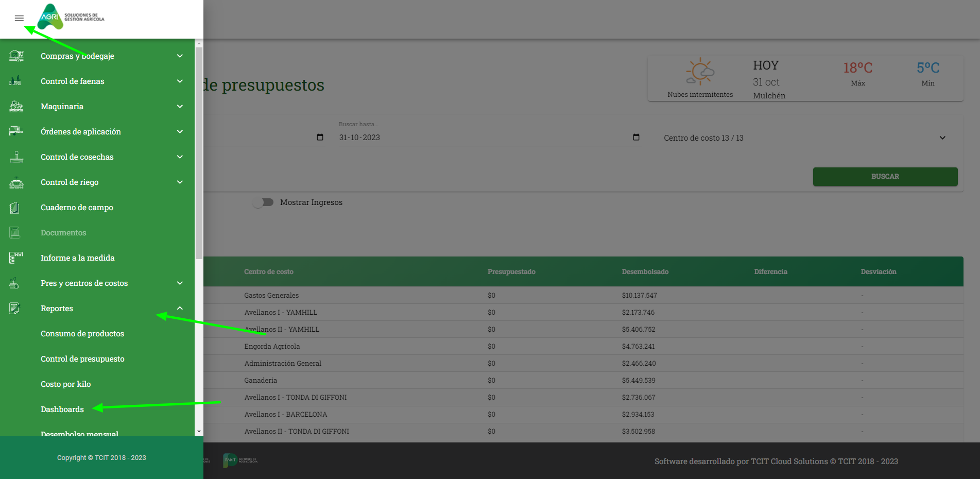This screenshot has width=980, height=479.
Task: Click the Maquinaria tractor icon
Action: (x=16, y=106)
